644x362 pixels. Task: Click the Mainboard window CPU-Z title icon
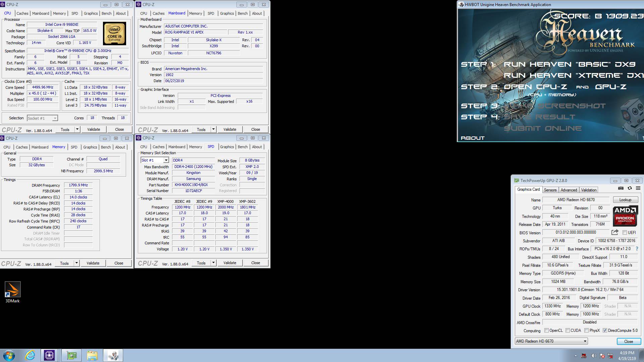(139, 4)
